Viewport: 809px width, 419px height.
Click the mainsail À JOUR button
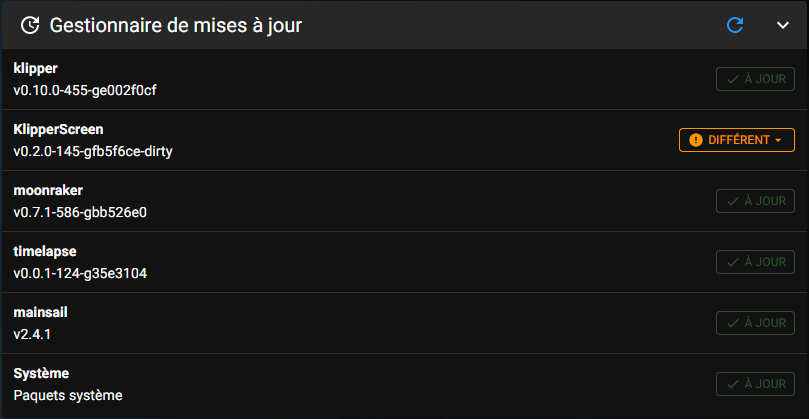coord(755,323)
